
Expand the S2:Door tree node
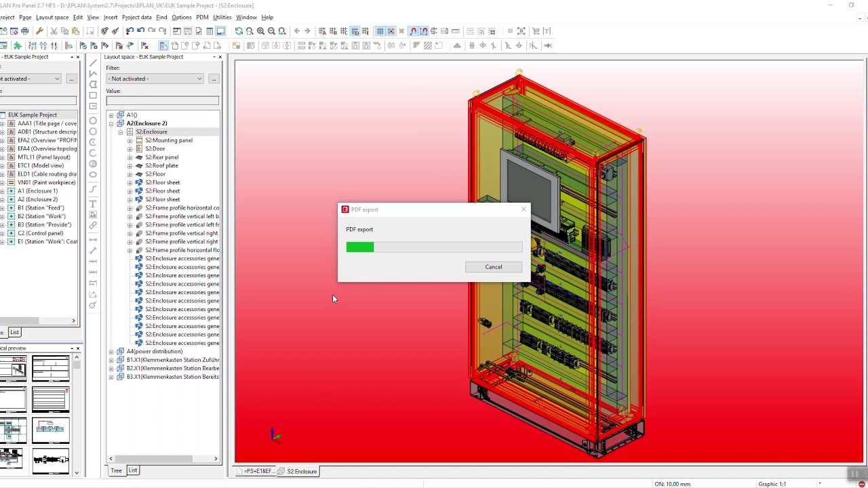pos(130,149)
